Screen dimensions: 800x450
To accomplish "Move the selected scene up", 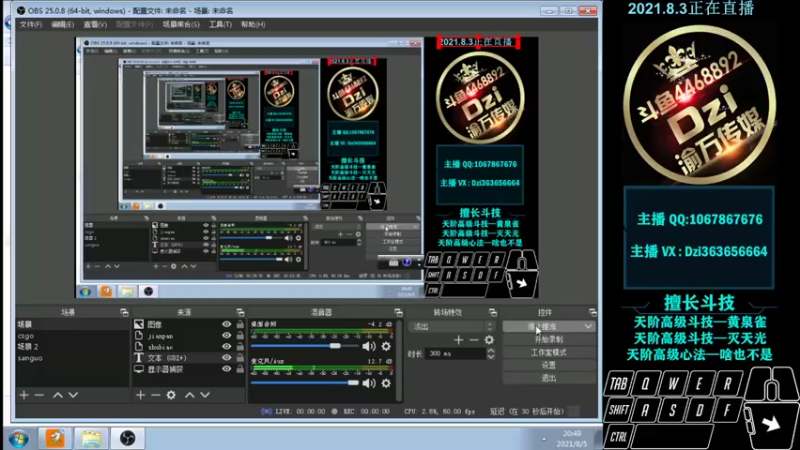I will tap(58, 395).
